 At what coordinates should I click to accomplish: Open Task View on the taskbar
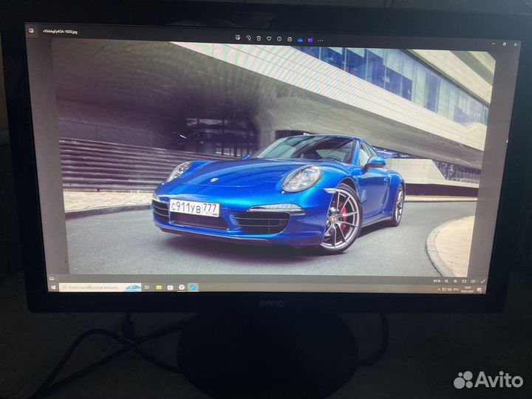(x=146, y=287)
